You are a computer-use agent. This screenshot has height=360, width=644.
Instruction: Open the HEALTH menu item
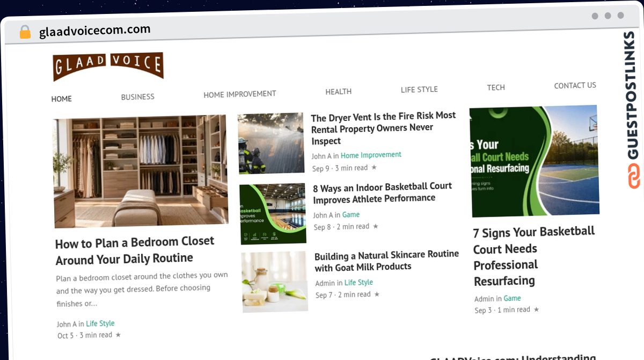pyautogui.click(x=338, y=92)
